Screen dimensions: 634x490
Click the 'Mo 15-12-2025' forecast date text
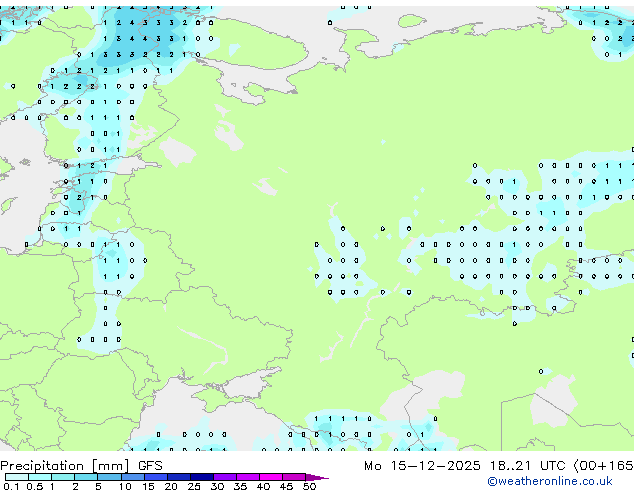(x=422, y=466)
